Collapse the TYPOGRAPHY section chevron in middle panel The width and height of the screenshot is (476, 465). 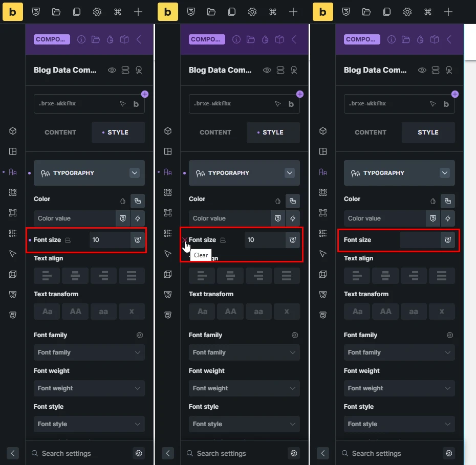[x=290, y=173]
